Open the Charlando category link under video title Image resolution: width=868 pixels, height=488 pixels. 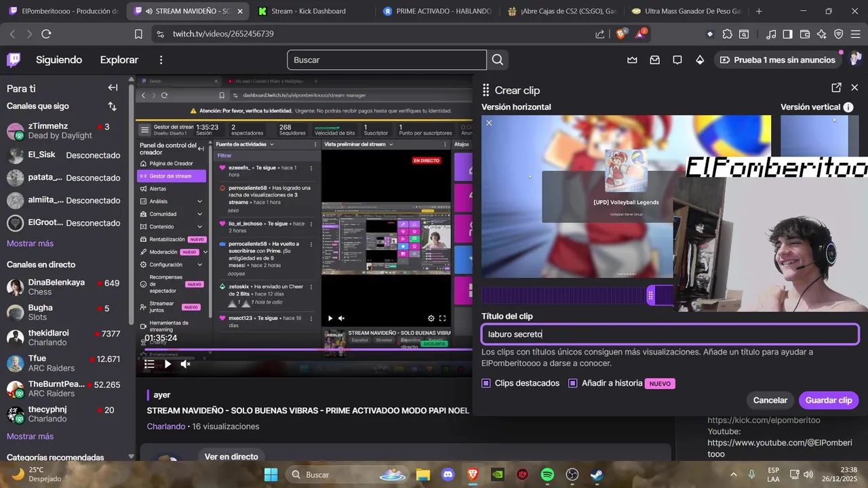pyautogui.click(x=166, y=426)
